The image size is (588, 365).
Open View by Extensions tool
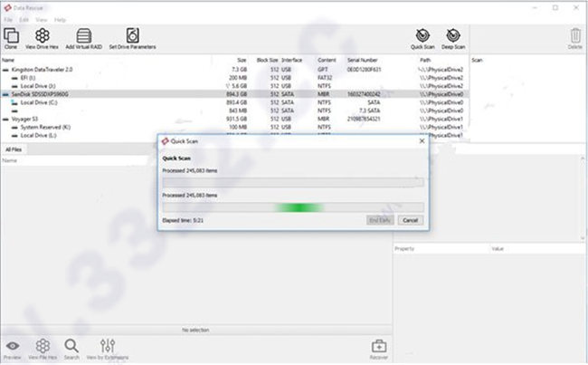click(x=108, y=346)
